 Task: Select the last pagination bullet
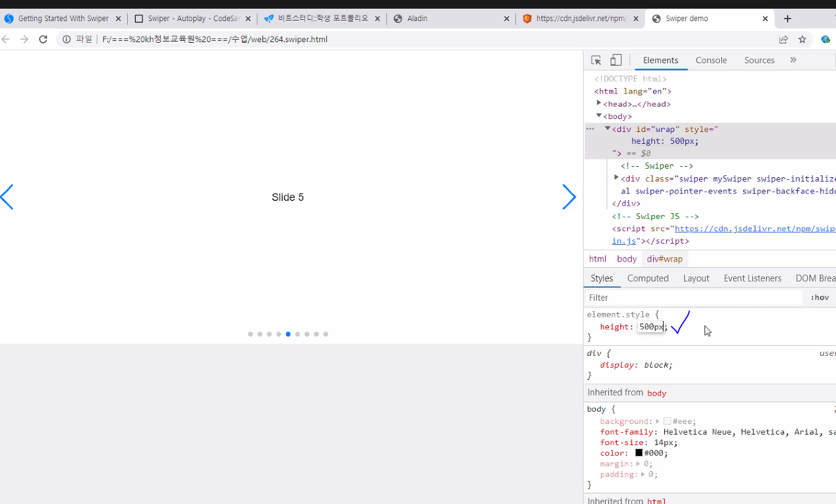(326, 334)
